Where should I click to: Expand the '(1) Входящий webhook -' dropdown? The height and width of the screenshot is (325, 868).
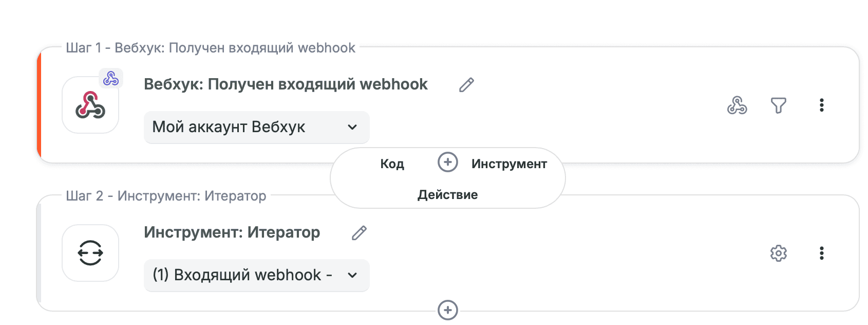point(257,275)
